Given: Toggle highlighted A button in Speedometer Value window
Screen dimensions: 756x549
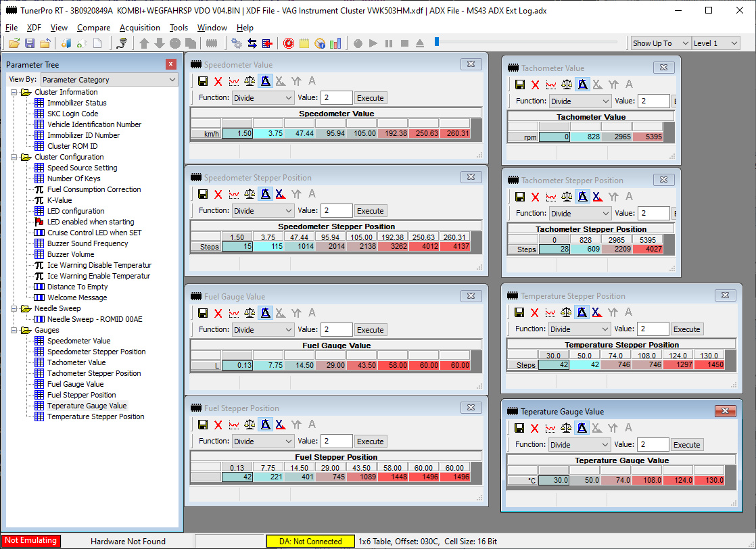Looking at the screenshot, I should (265, 81).
